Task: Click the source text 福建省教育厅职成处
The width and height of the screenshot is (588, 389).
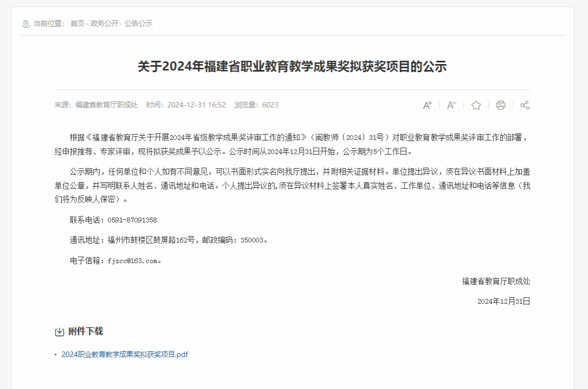Action: tap(106, 105)
